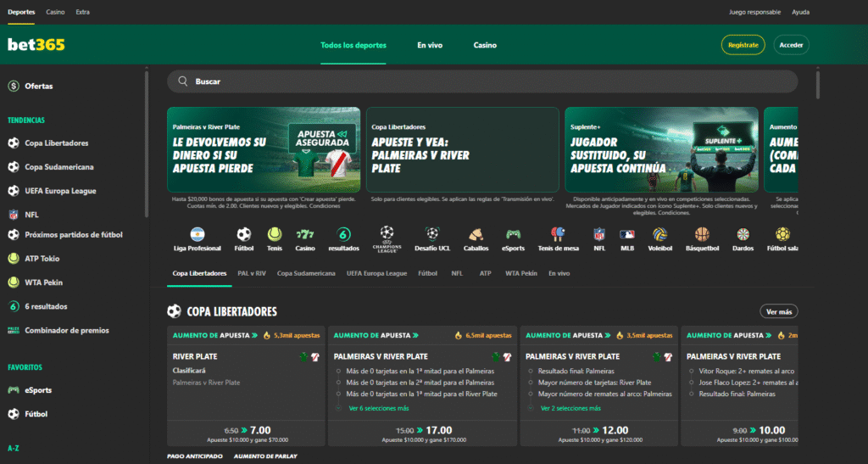
Task: Open Juego responsable link
Action: click(x=754, y=12)
